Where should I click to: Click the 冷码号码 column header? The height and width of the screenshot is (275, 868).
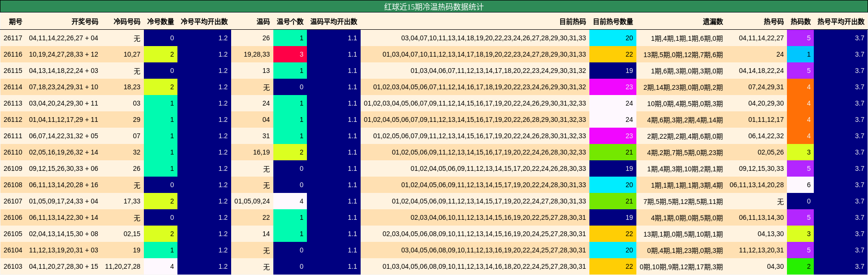pyautogui.click(x=127, y=22)
